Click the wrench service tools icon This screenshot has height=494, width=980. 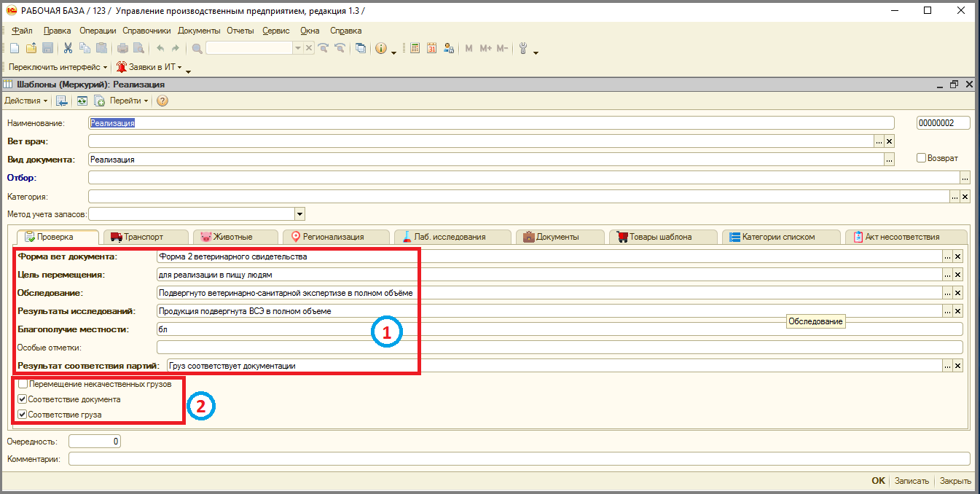523,48
